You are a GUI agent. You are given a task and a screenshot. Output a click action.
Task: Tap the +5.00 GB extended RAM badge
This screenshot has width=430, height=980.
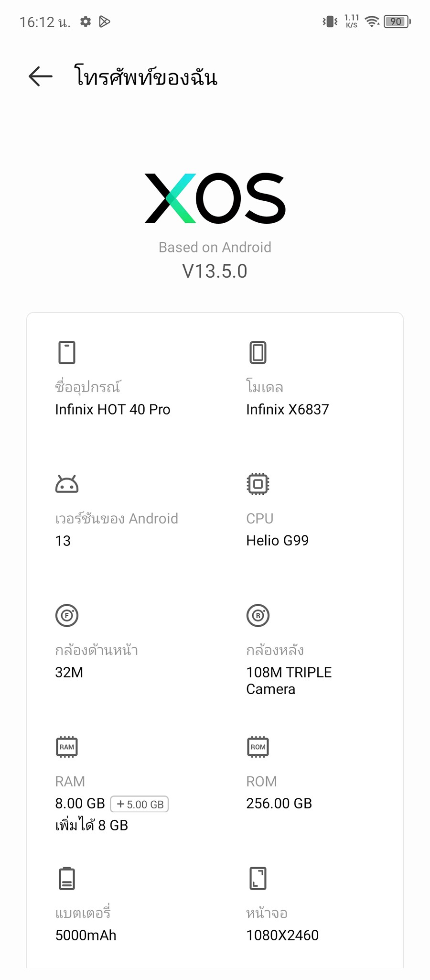tap(140, 804)
